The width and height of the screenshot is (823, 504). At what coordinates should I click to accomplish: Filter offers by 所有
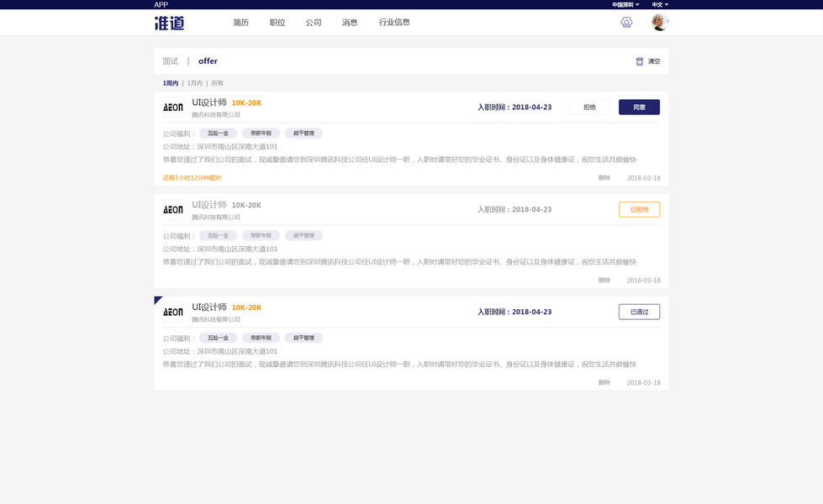[x=217, y=83]
